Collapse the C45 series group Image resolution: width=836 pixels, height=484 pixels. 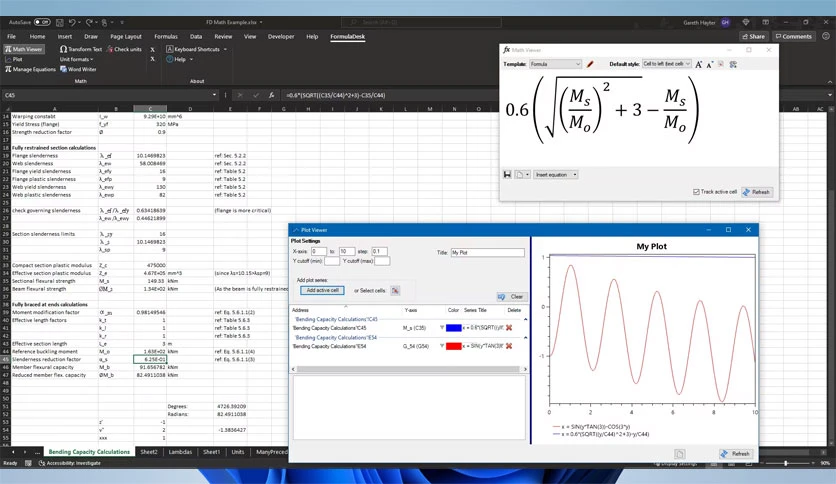525,319
